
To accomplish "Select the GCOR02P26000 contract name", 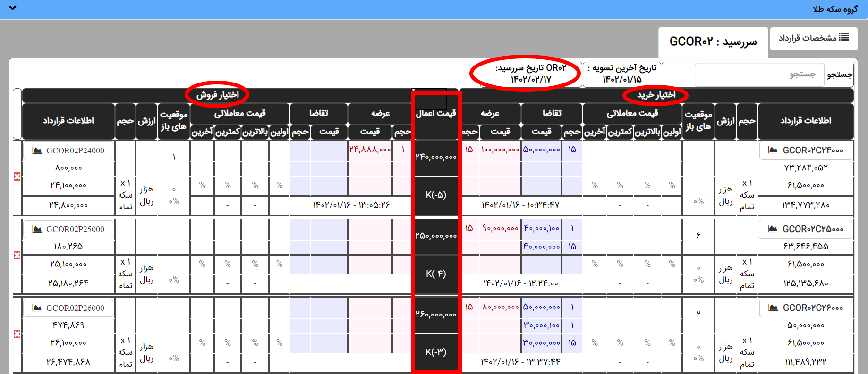I will click(x=75, y=308).
